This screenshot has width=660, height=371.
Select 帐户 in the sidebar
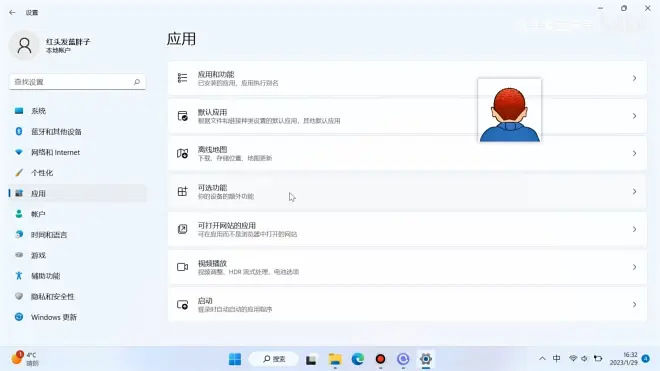[x=77, y=214]
